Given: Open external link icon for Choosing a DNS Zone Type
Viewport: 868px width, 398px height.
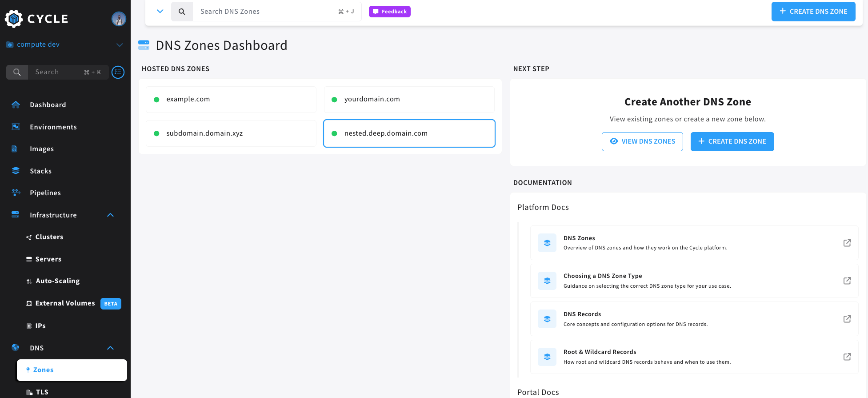Looking at the screenshot, I should pos(847,281).
